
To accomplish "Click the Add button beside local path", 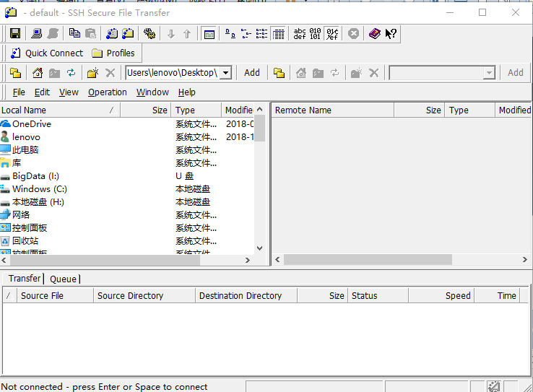I will (x=252, y=73).
